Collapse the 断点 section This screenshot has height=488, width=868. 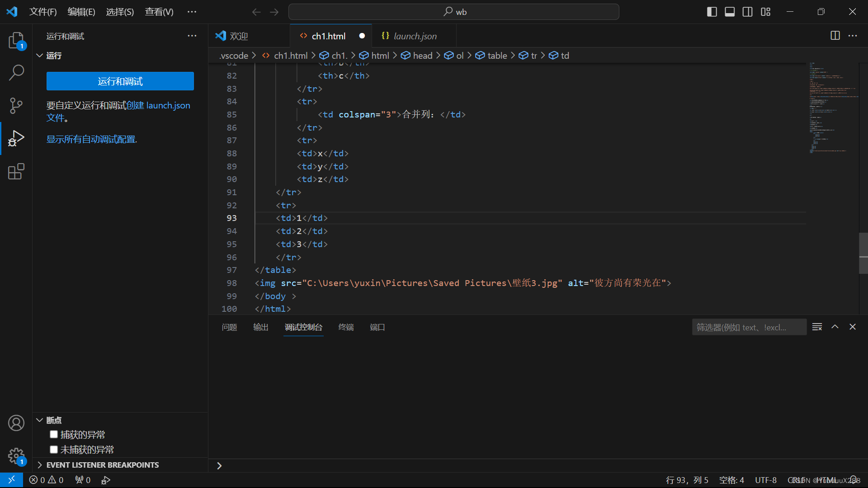(x=40, y=420)
